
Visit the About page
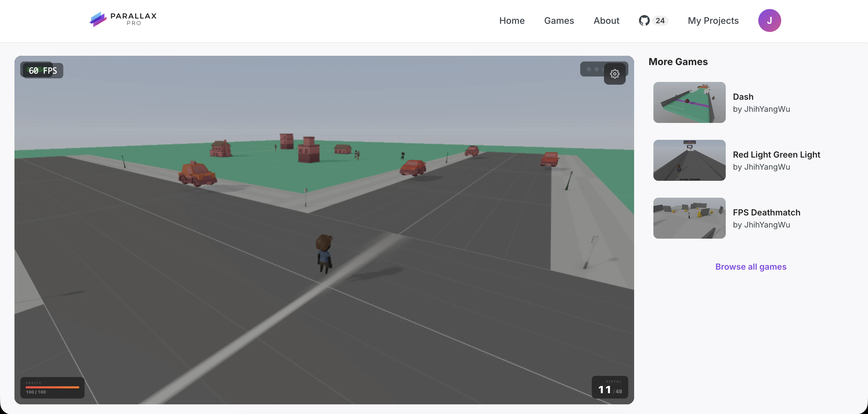[x=606, y=20]
